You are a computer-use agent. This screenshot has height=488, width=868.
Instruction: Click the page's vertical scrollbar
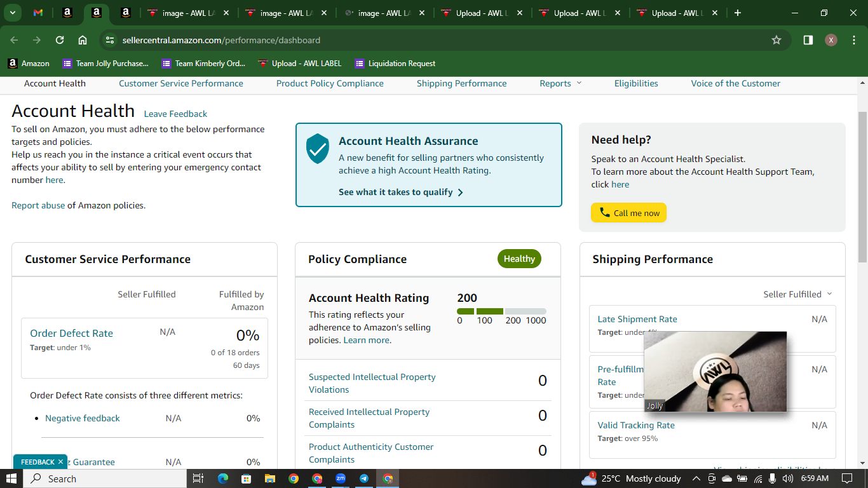pos(862,187)
